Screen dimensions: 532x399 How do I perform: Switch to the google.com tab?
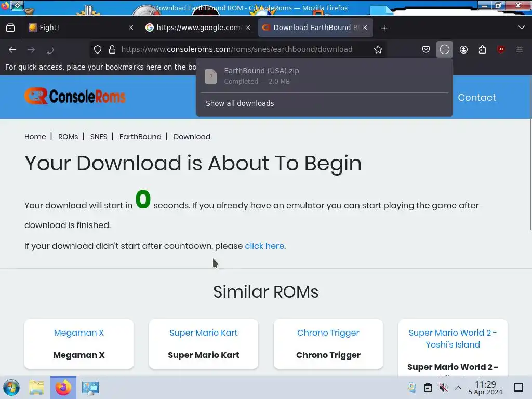click(x=198, y=28)
